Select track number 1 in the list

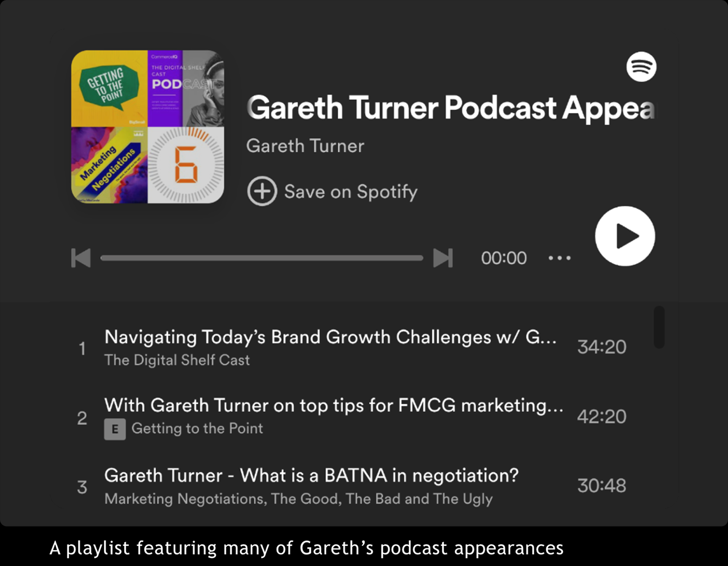(82, 349)
